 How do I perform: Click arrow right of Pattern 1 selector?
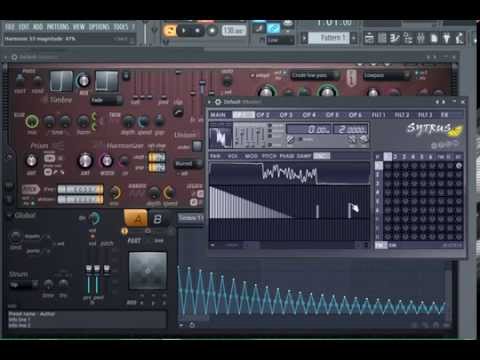pos(354,38)
